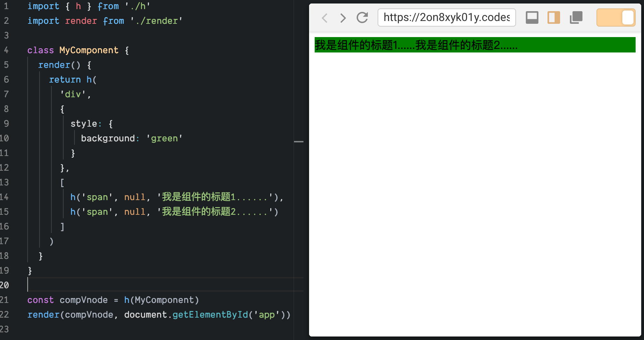This screenshot has height=340, width=644.
Task: Click the compVnode declaration on line 21
Action: [84, 300]
